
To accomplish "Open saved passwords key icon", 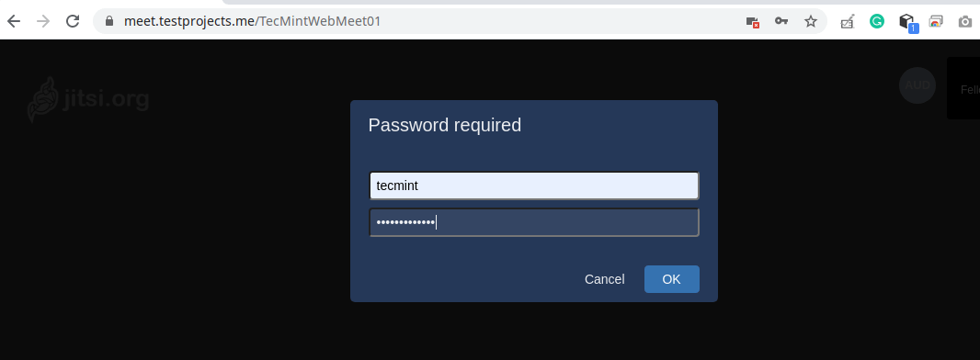I will (781, 21).
